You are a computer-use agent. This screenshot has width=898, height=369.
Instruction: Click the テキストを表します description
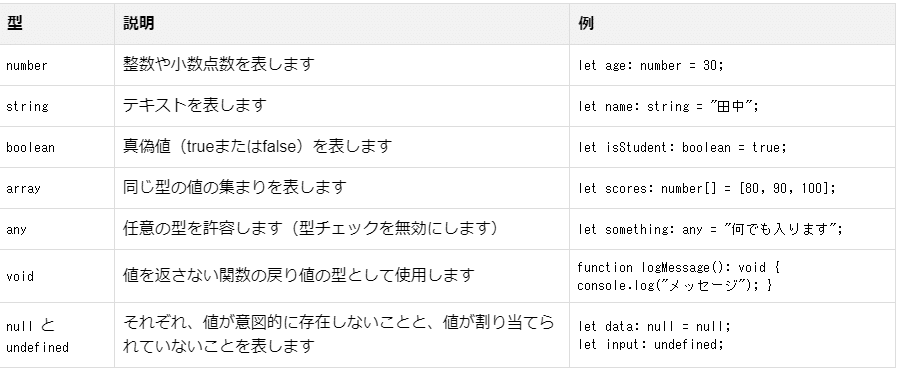tap(195, 105)
